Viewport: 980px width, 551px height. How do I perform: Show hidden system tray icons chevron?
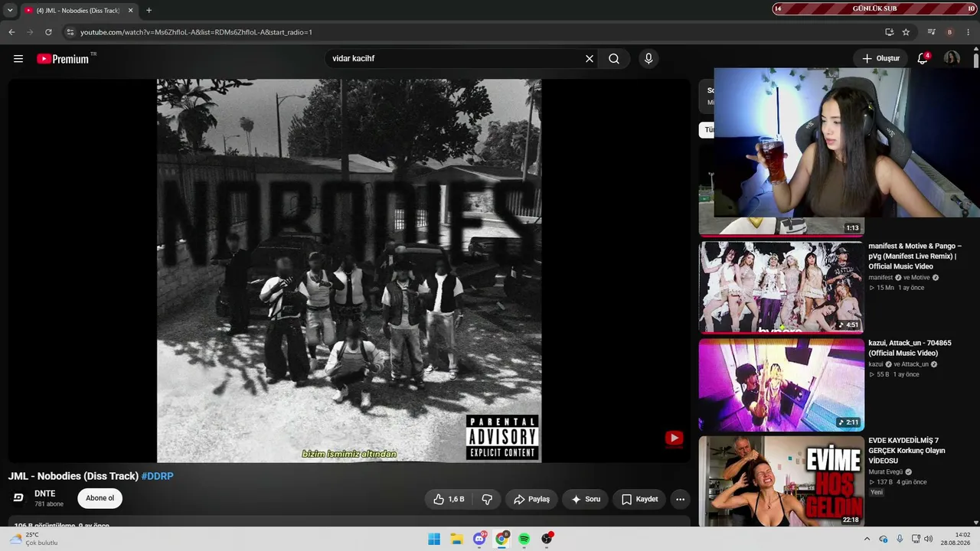pos(866,539)
